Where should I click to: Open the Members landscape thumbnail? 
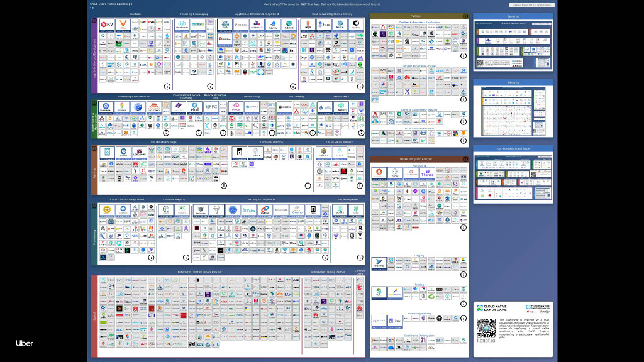[x=513, y=111]
